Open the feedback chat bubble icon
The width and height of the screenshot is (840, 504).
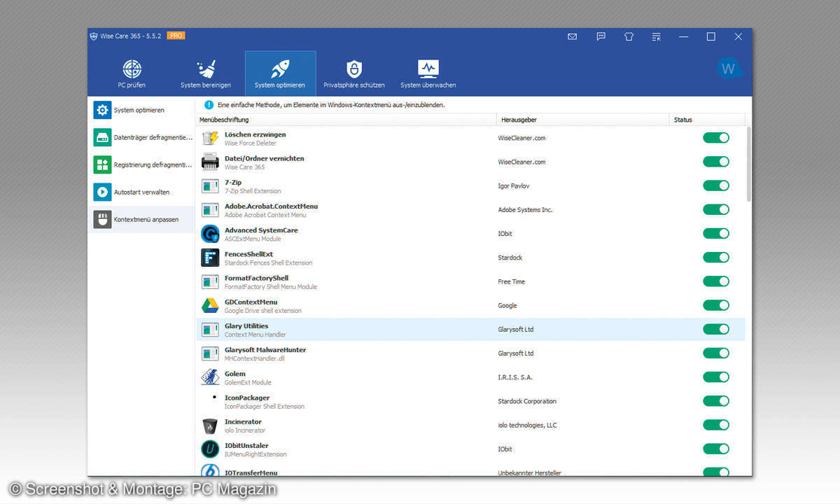click(601, 36)
